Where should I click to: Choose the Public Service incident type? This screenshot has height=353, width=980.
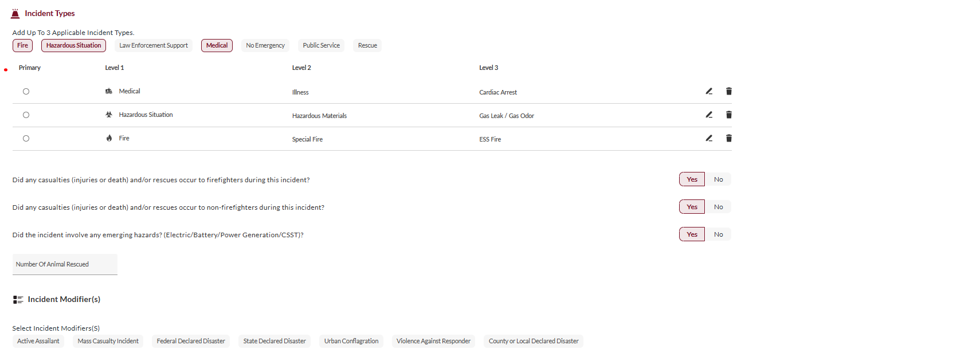(321, 45)
